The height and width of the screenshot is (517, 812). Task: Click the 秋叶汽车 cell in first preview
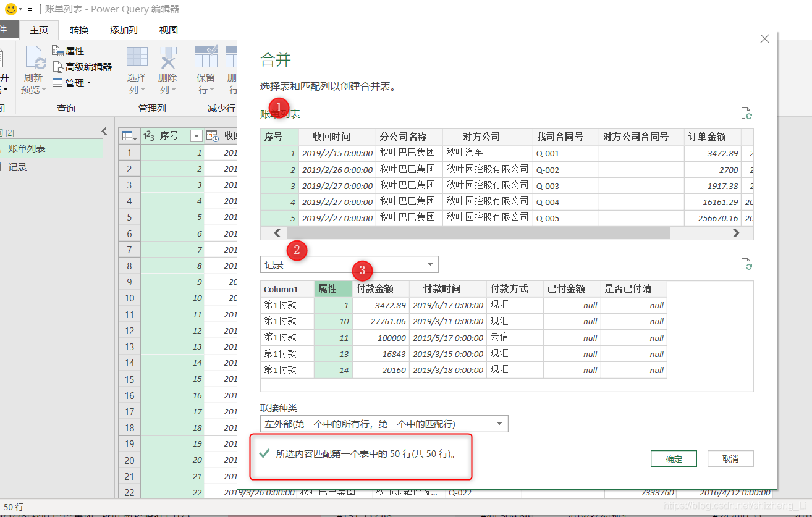[488, 153]
